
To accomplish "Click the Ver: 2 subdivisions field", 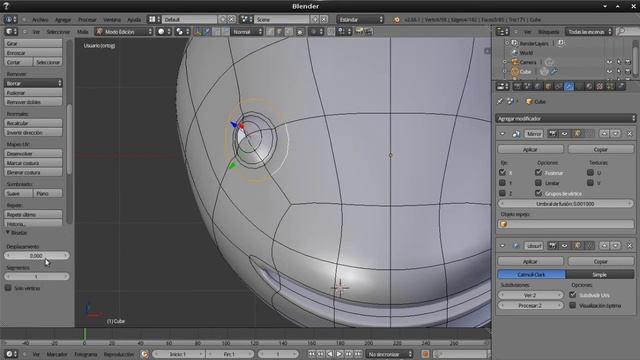I will pos(530,295).
